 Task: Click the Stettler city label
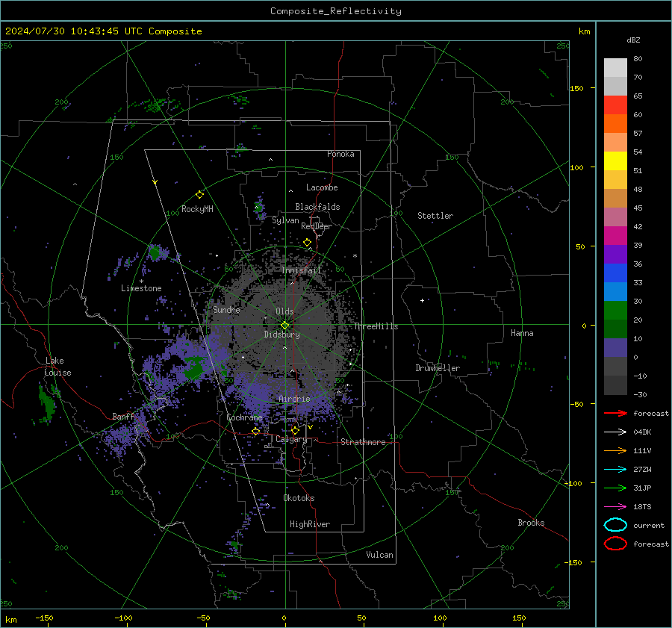click(435, 216)
